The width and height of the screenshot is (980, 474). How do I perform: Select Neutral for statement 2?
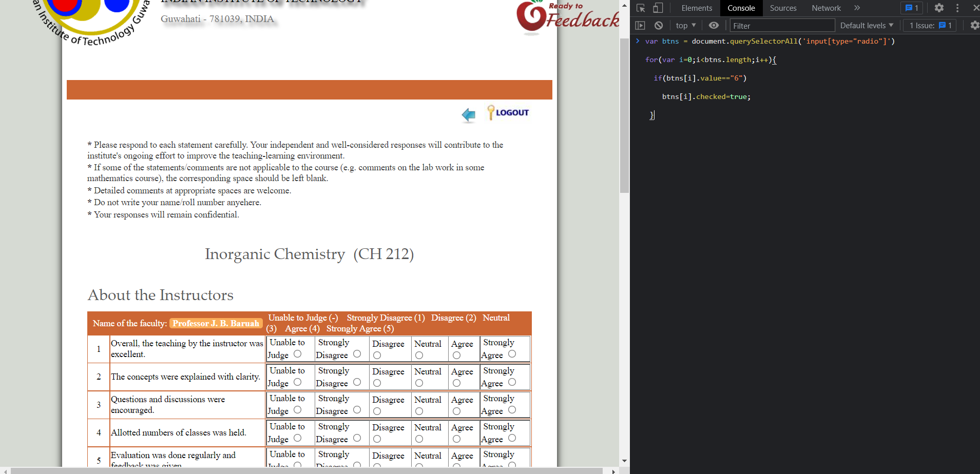[x=419, y=383]
